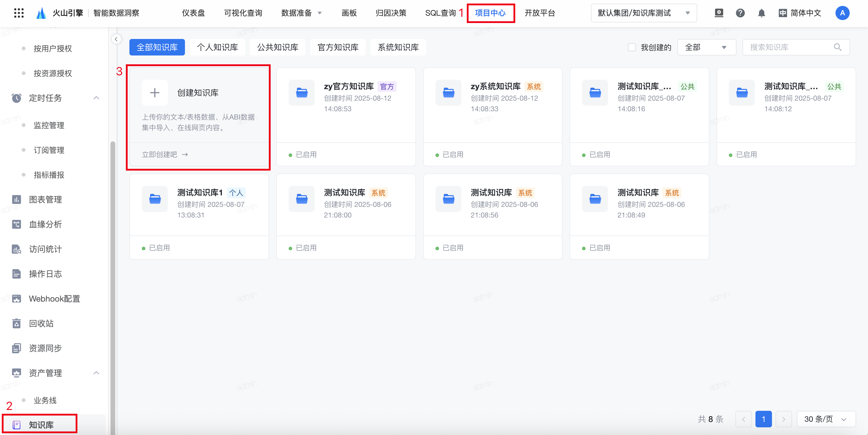Go to page 1 button
Image resolution: width=868 pixels, height=435 pixels.
click(x=763, y=419)
